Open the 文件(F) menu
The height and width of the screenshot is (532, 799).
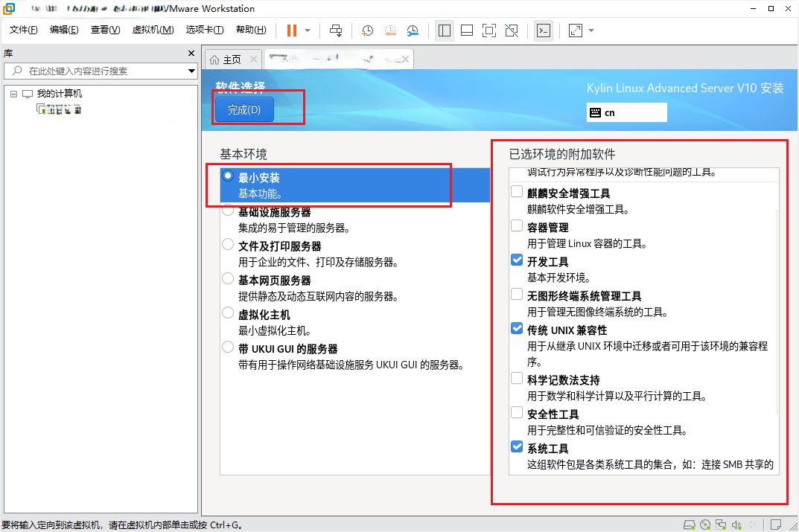coord(23,30)
